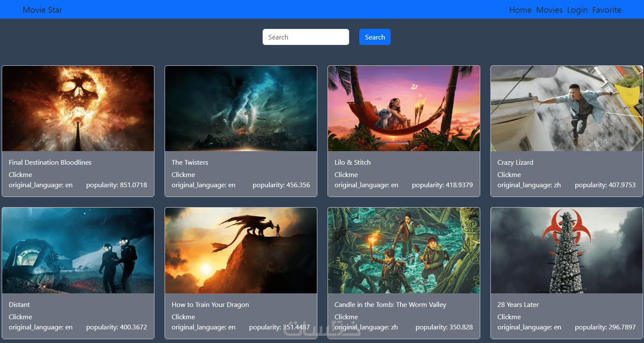The height and width of the screenshot is (343, 644).
Task: Click original_language: en on Distant card
Action: pos(41,327)
